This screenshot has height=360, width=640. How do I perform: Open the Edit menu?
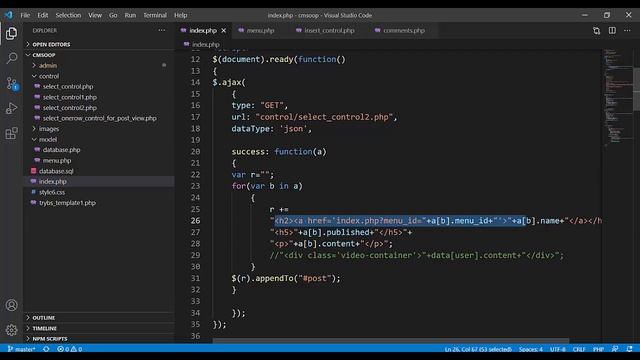point(42,15)
